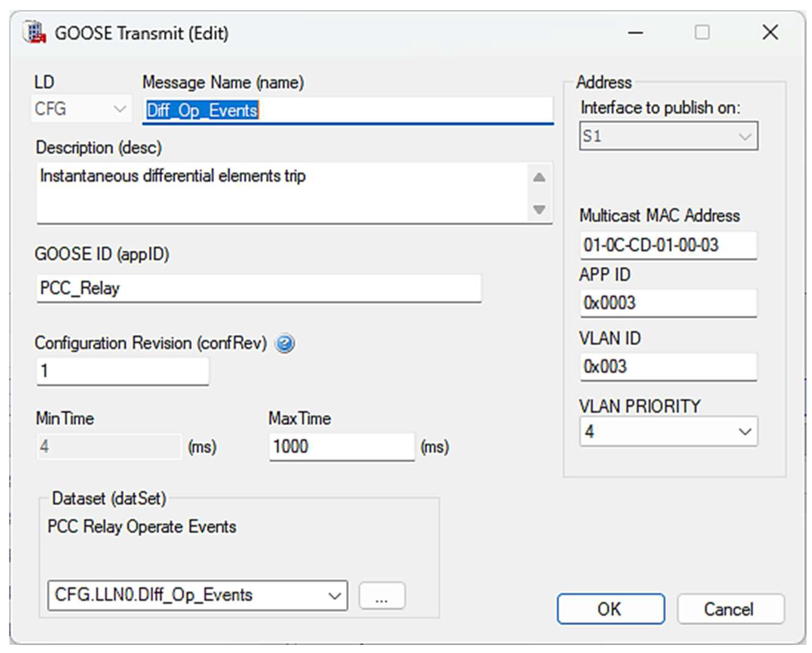Viewport: 812px width, 653px height.
Task: Open the LD dropdown showing CFG
Action: point(81,109)
